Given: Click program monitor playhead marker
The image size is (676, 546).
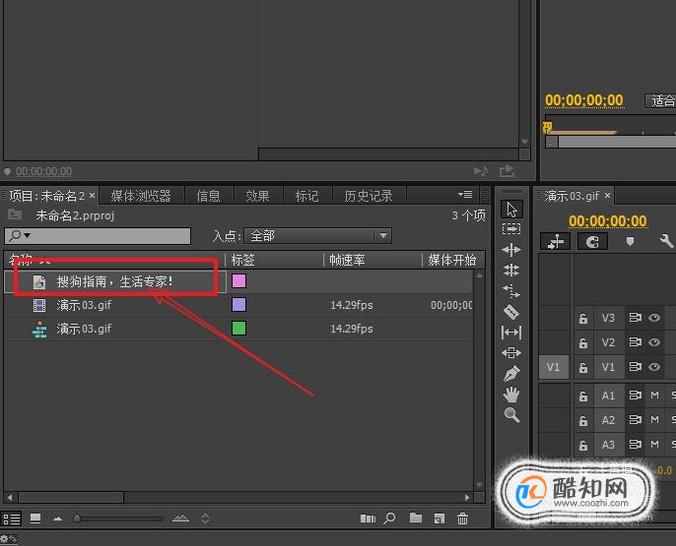Looking at the screenshot, I should [x=548, y=128].
